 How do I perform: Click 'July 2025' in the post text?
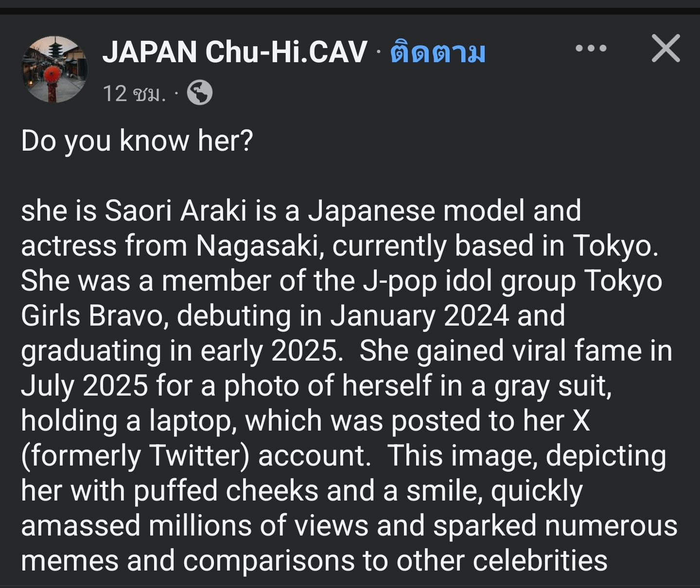(x=85, y=386)
